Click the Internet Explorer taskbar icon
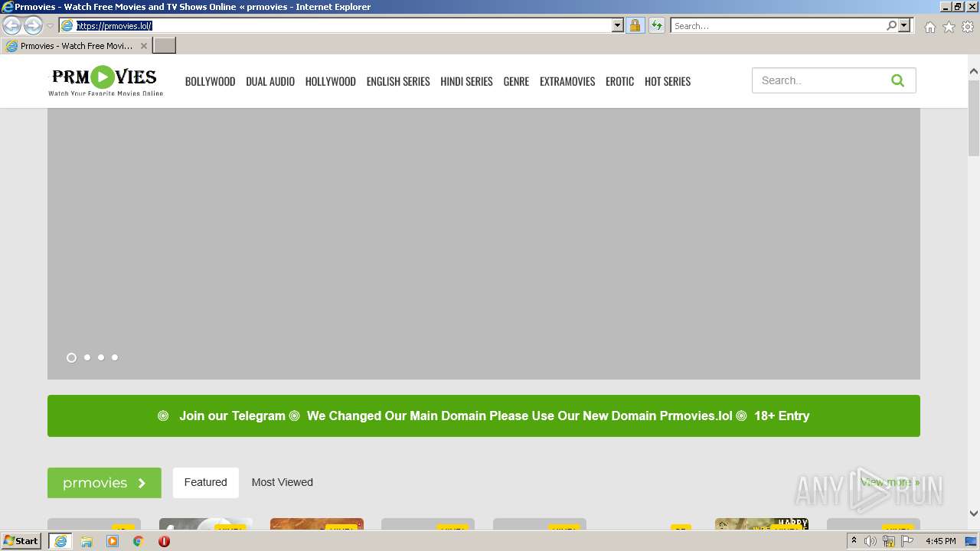980x551 pixels. point(60,541)
